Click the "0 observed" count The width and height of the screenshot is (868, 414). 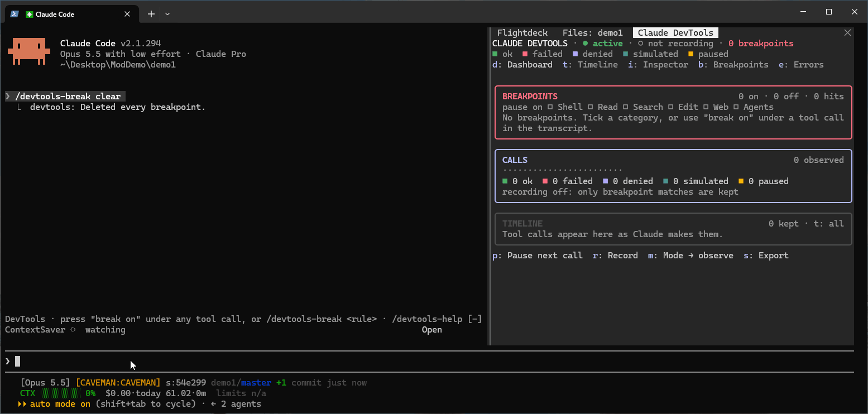(x=819, y=160)
